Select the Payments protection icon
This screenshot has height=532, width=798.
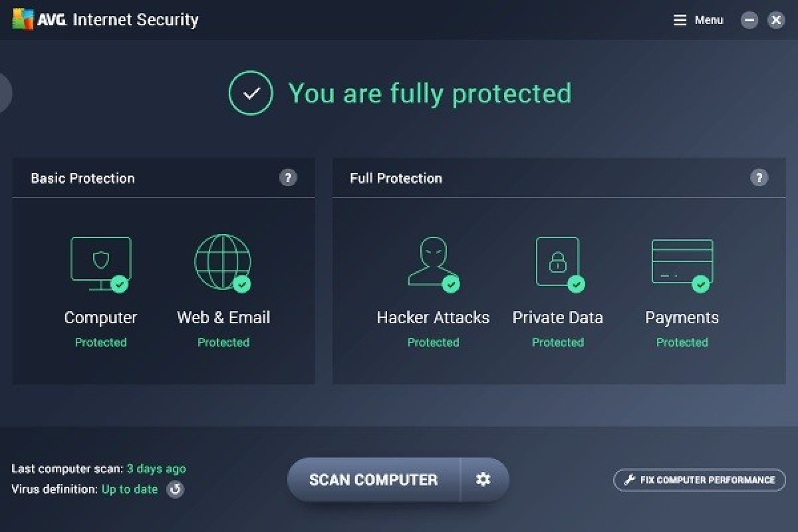(682, 261)
